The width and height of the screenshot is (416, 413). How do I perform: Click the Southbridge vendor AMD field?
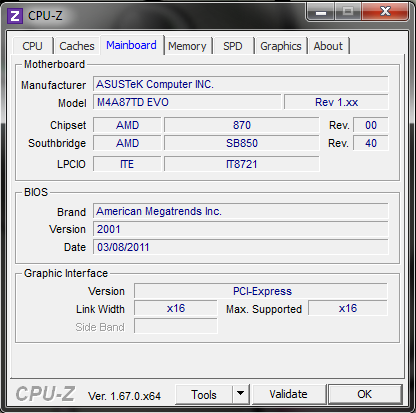click(x=127, y=143)
